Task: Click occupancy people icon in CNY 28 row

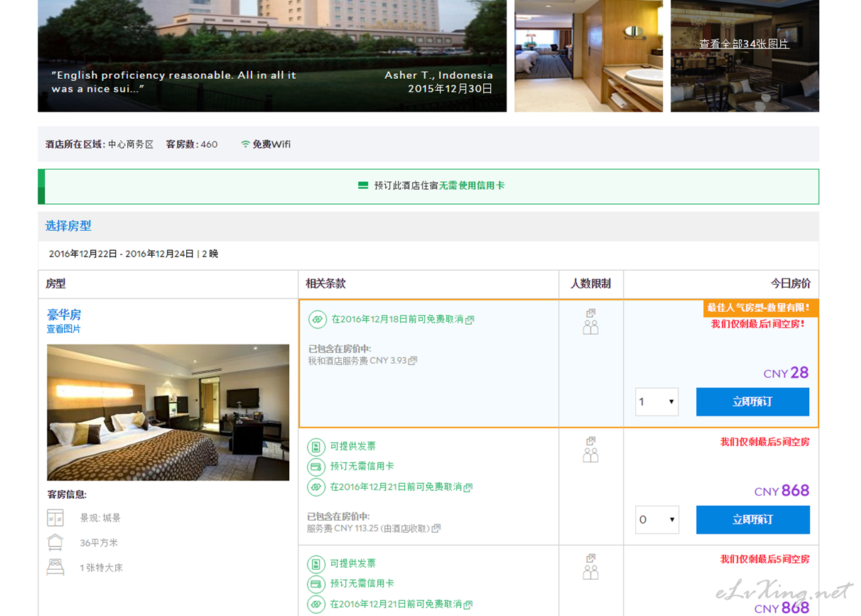Action: 590,328
